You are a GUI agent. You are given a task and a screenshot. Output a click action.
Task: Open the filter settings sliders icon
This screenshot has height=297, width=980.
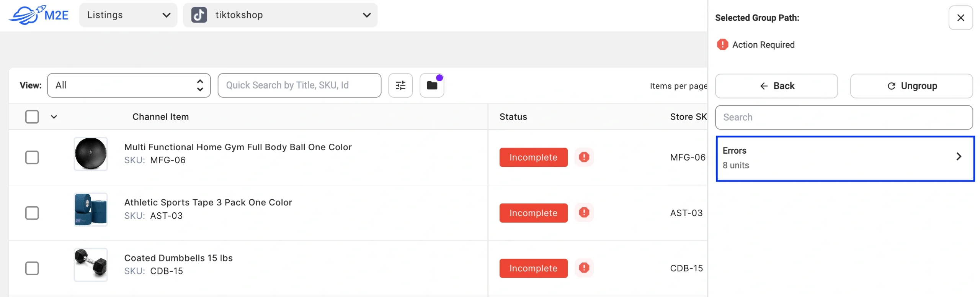tap(400, 85)
